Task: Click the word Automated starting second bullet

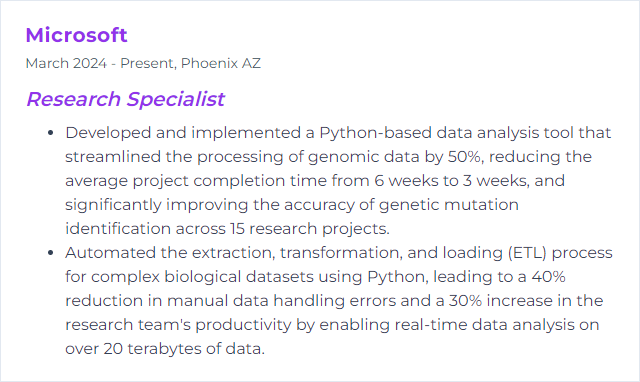Action: [110, 253]
